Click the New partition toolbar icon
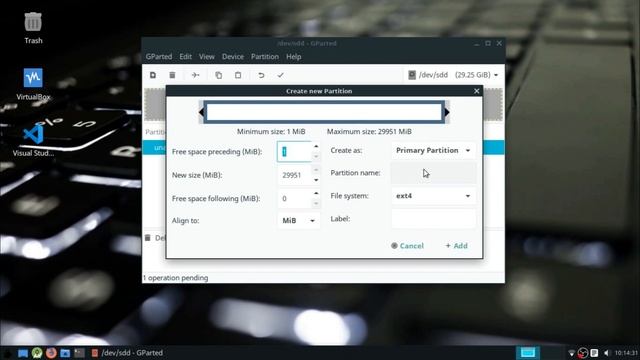 pos(153,75)
